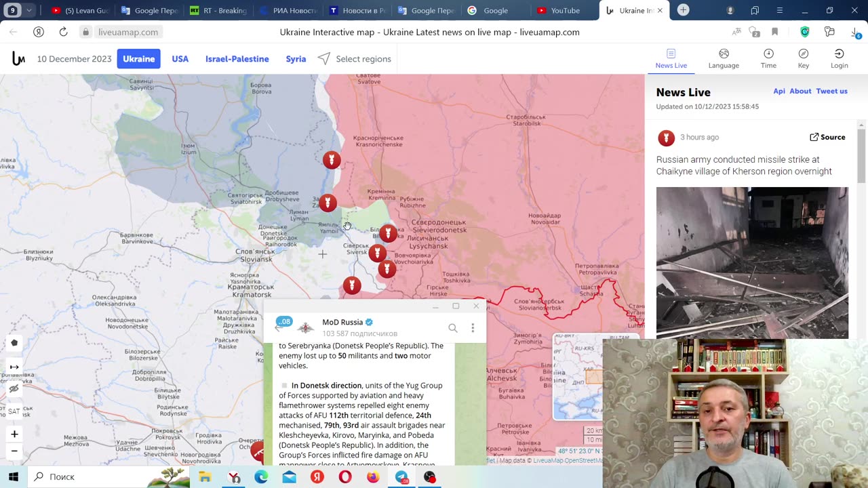Screen dimensions: 868x488
Task: Open Telegram channel three-dot menu
Action: click(x=473, y=328)
